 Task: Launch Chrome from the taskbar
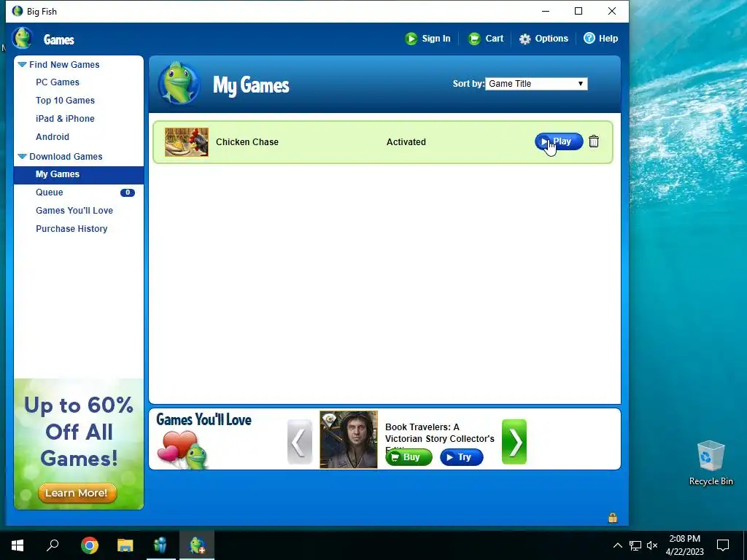[90, 545]
